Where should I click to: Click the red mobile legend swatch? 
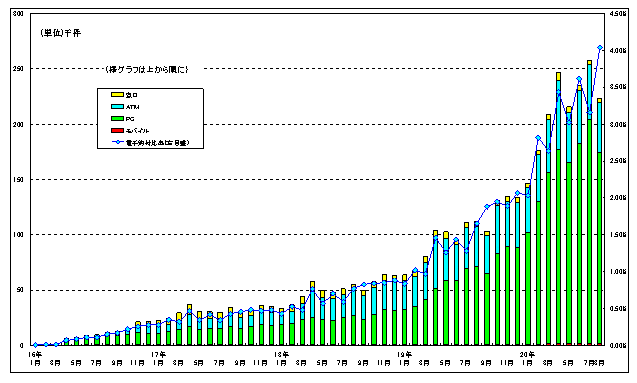[117, 130]
